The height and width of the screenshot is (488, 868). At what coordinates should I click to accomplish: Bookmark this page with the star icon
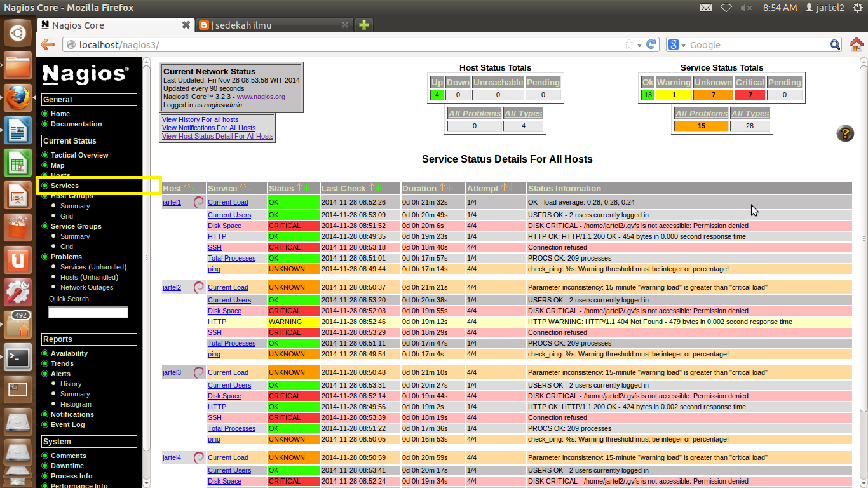629,44
